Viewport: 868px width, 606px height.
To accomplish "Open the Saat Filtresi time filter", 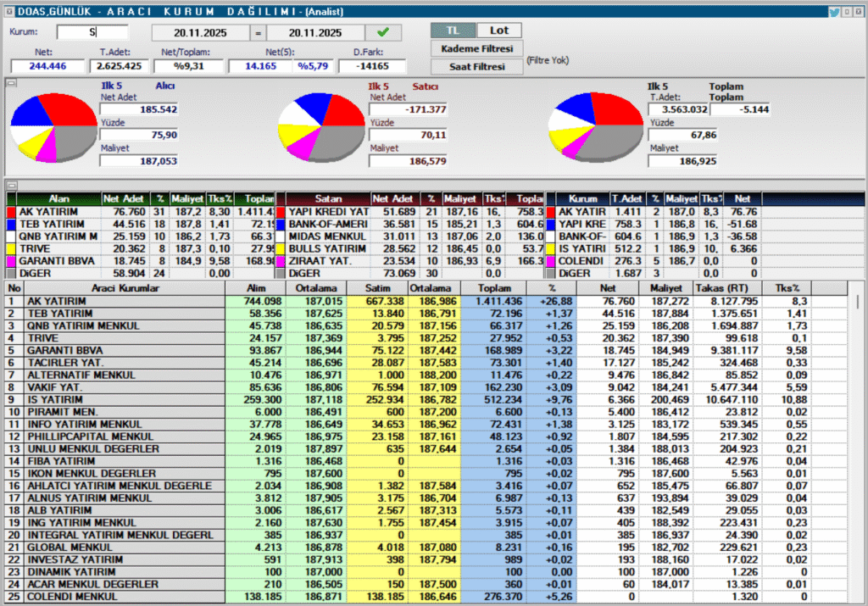I will tap(477, 66).
